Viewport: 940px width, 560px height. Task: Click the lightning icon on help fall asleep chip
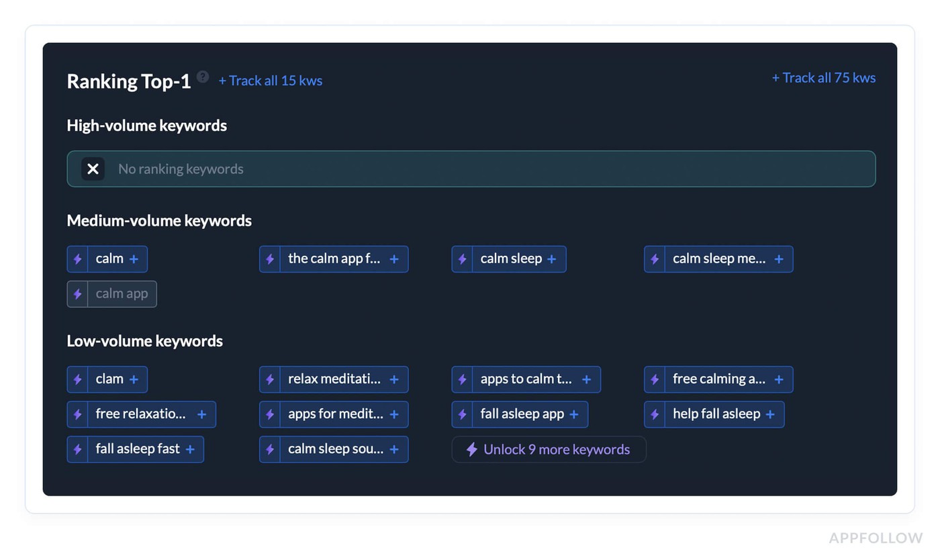click(x=655, y=414)
